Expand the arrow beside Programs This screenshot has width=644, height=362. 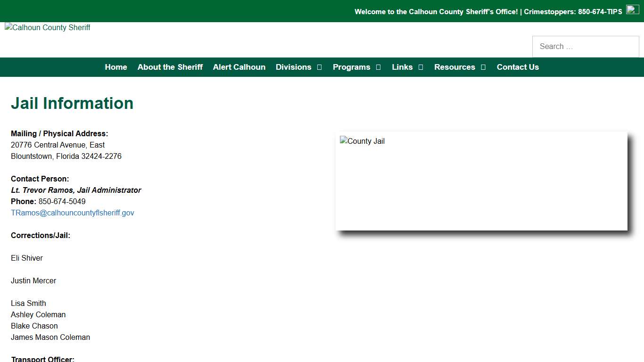coord(378,67)
